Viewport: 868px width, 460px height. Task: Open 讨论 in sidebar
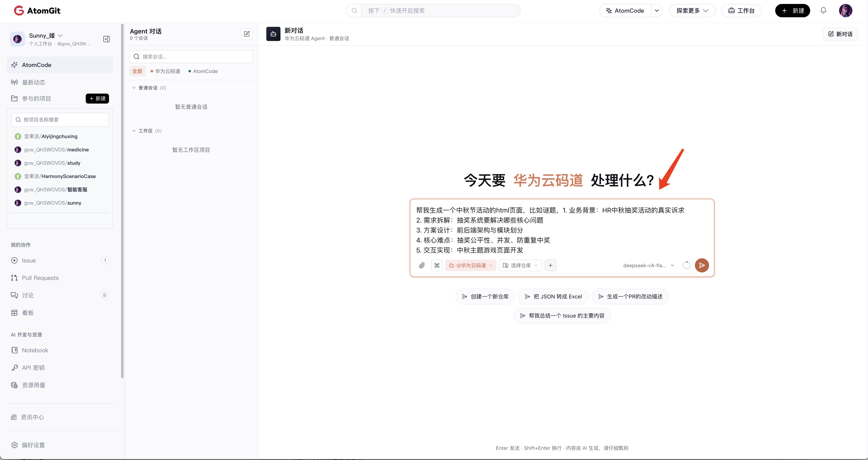[x=60, y=295]
